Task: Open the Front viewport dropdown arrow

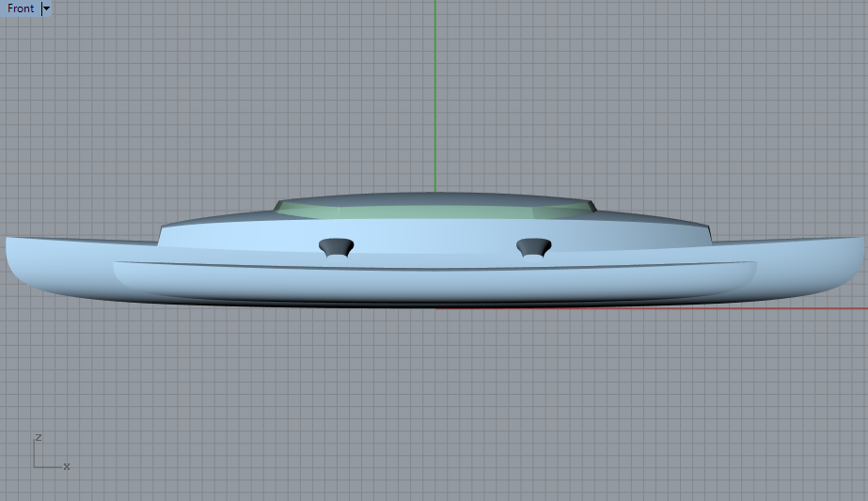Action: click(46, 8)
